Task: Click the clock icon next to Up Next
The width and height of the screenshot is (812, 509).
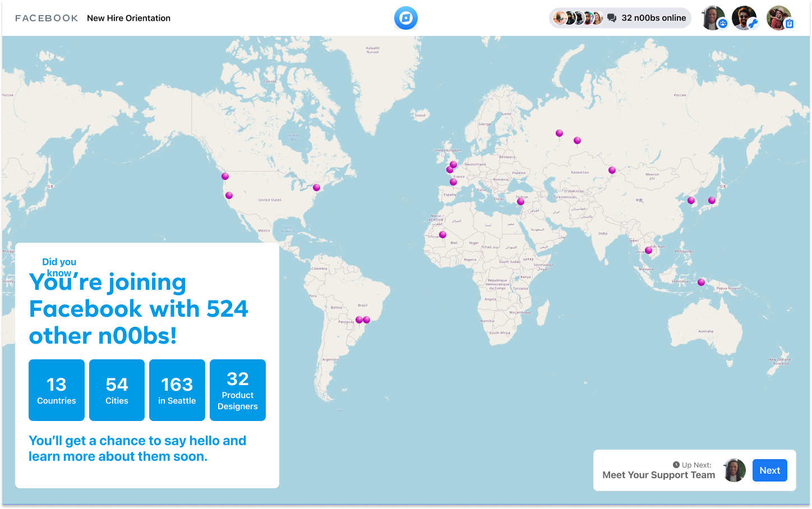Action: tap(675, 464)
